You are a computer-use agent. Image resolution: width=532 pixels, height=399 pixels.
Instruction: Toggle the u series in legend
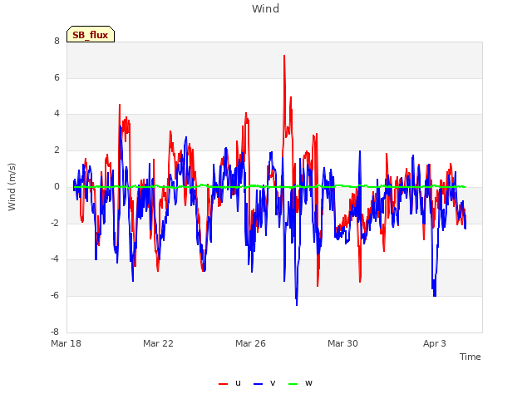click(230, 383)
